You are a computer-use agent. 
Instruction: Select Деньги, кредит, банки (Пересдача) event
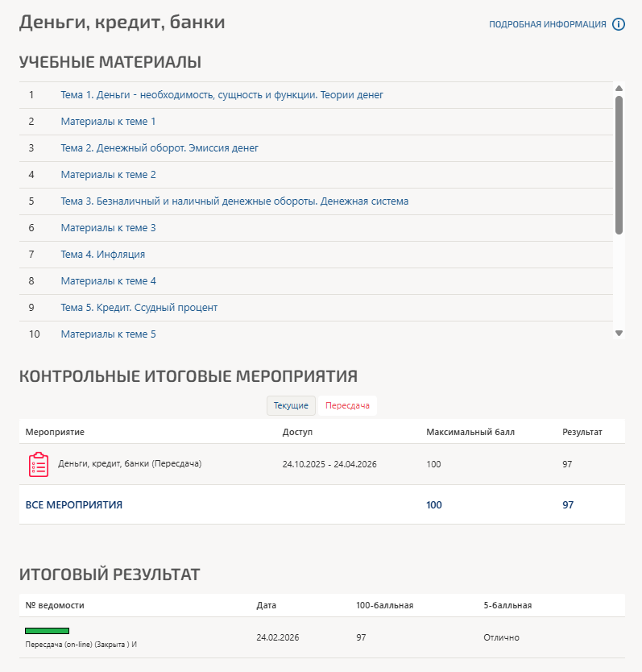point(130,464)
